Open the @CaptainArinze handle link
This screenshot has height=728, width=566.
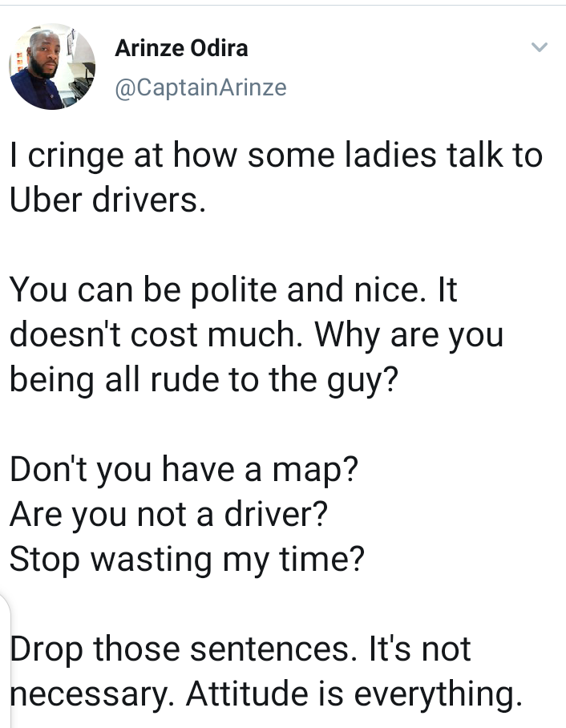pyautogui.click(x=200, y=87)
